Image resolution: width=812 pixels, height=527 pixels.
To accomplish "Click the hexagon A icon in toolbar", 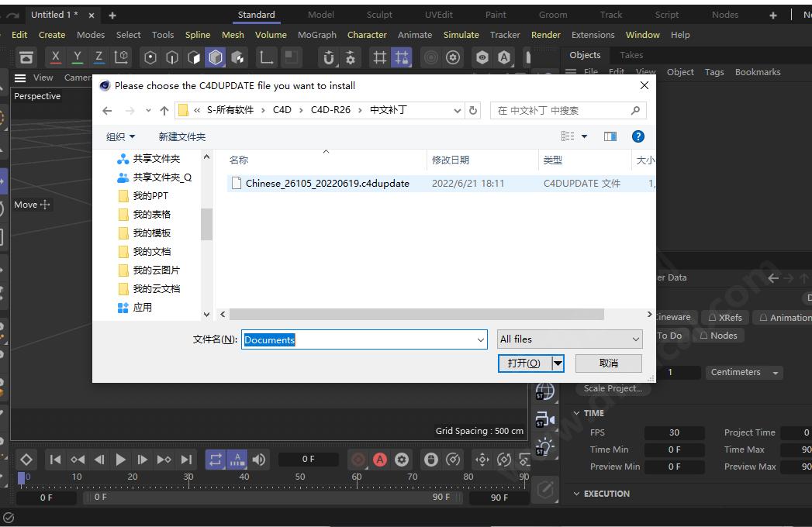I will 504,57.
